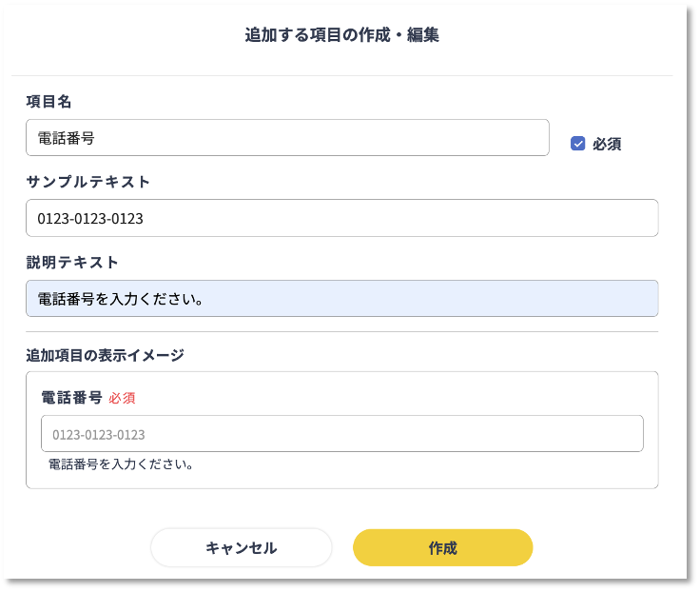The image size is (700, 592).
Task: Click the preview input with placeholder 0123-0123-0123
Action: pyautogui.click(x=341, y=434)
